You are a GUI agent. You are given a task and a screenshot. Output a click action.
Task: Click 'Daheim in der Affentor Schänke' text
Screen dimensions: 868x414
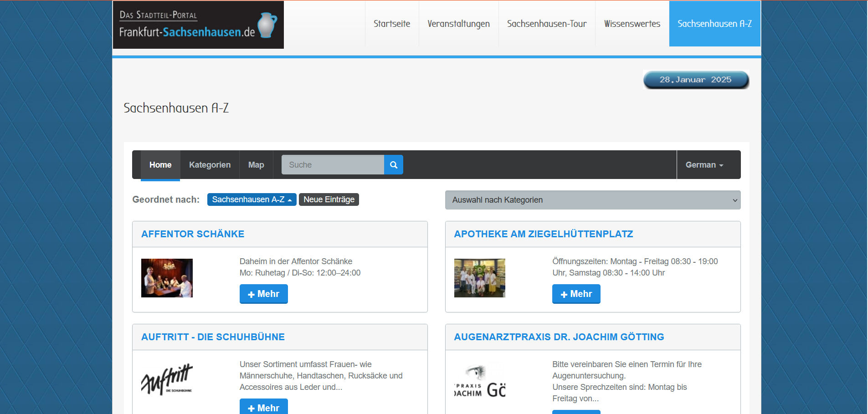click(296, 261)
